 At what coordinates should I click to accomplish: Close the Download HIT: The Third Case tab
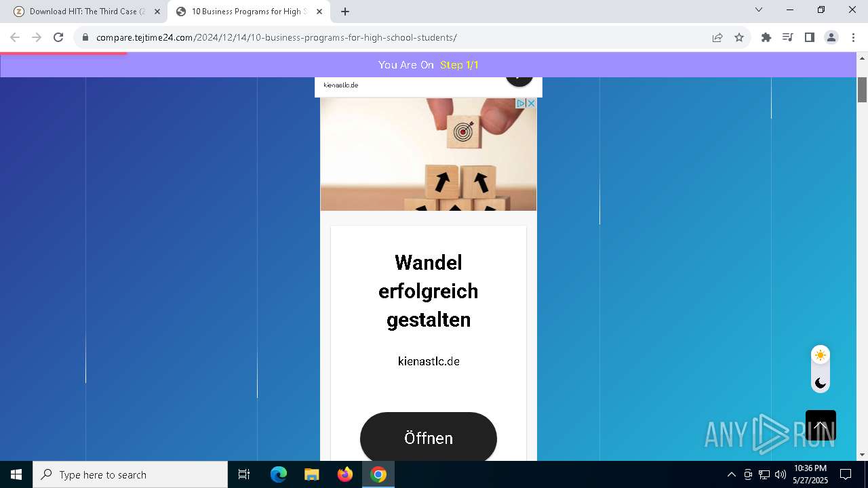[x=157, y=12]
